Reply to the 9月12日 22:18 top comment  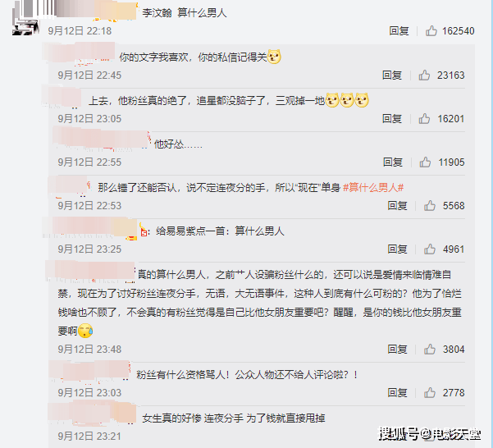coord(399,31)
